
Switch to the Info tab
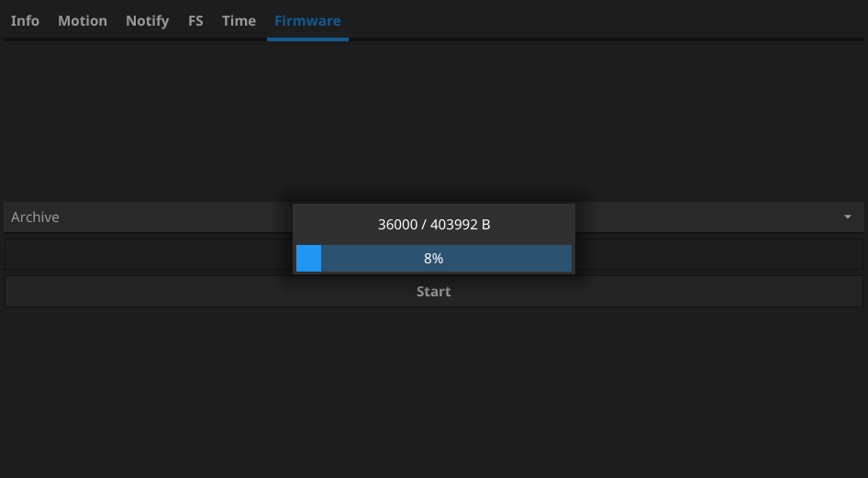25,20
